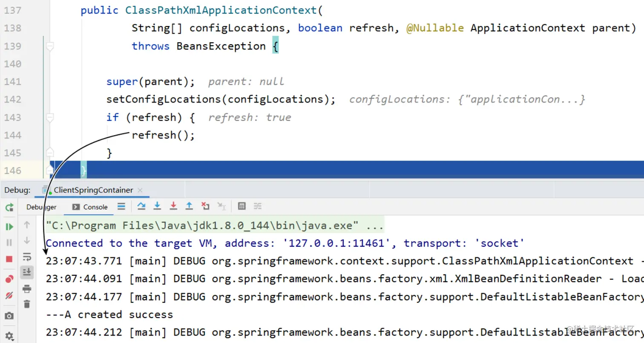Click the 'parent: null' inline hint
644x343 pixels.
click(246, 81)
